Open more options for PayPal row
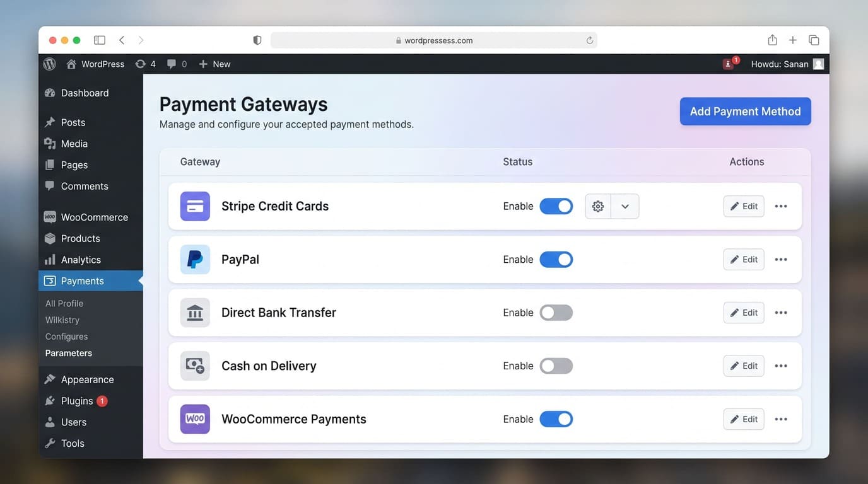868x484 pixels. pyautogui.click(x=781, y=260)
